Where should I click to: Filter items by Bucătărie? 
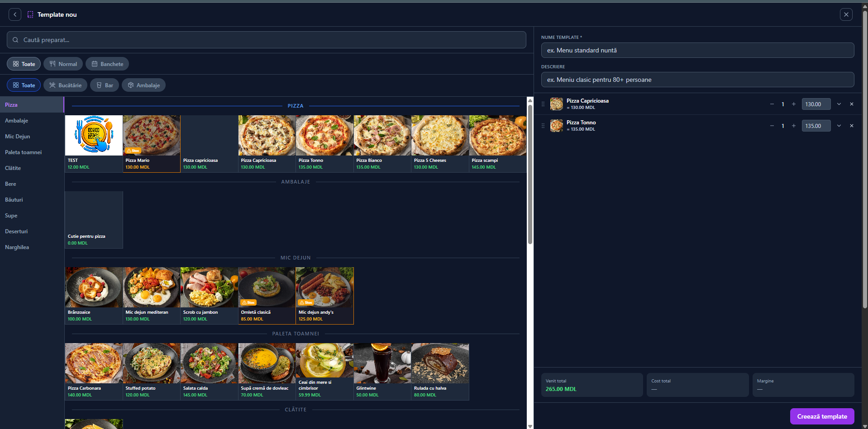(x=65, y=85)
